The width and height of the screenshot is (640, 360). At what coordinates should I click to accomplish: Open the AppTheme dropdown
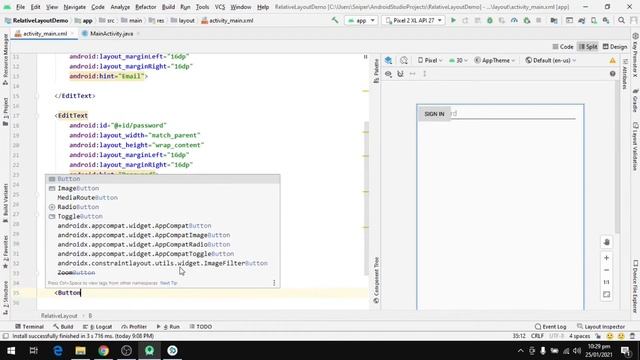coord(495,60)
